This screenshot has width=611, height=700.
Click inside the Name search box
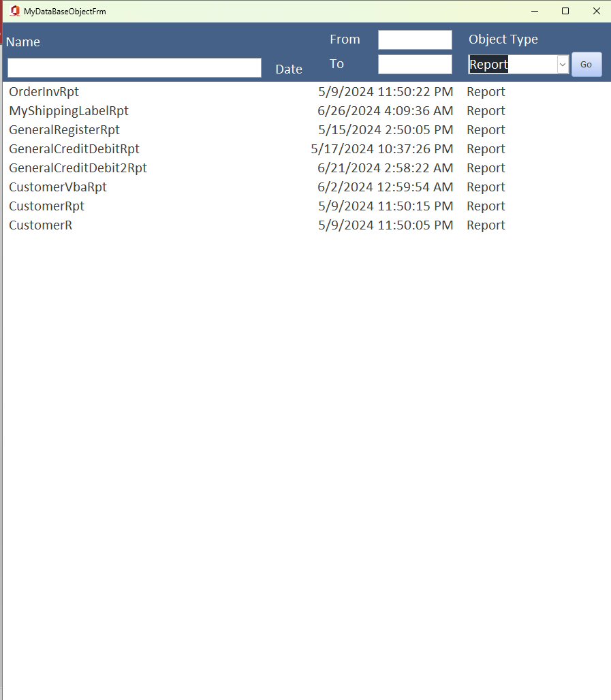tap(133, 68)
